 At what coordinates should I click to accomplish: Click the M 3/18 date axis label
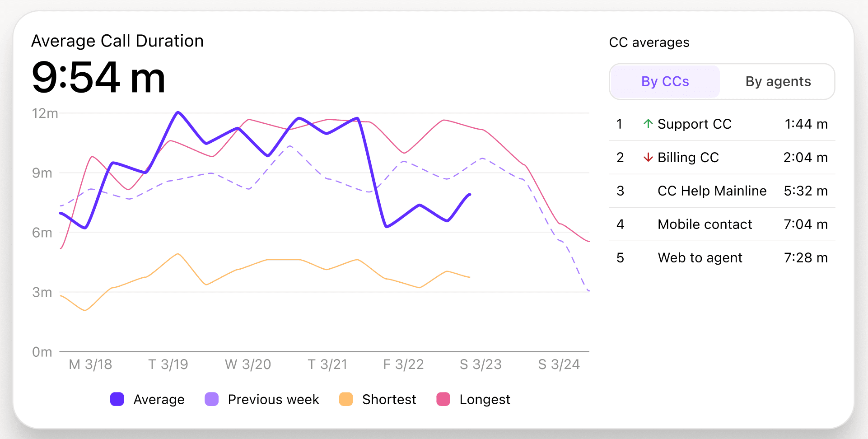click(90, 364)
